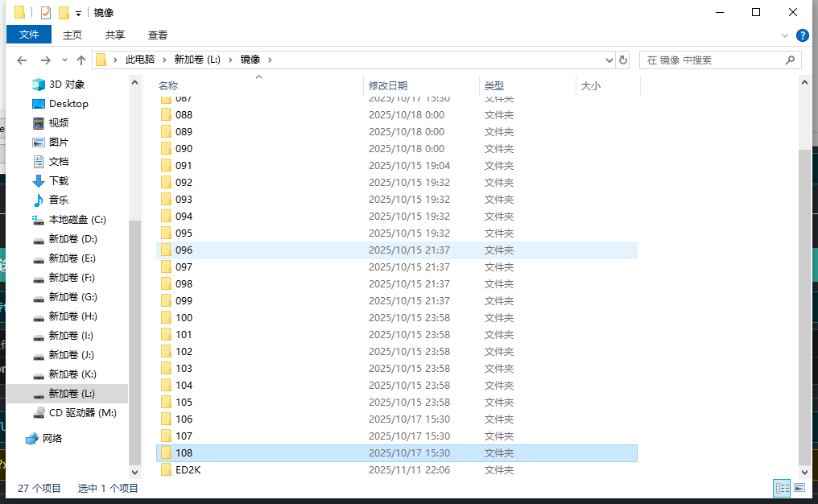Click the back navigation arrow

[x=22, y=59]
